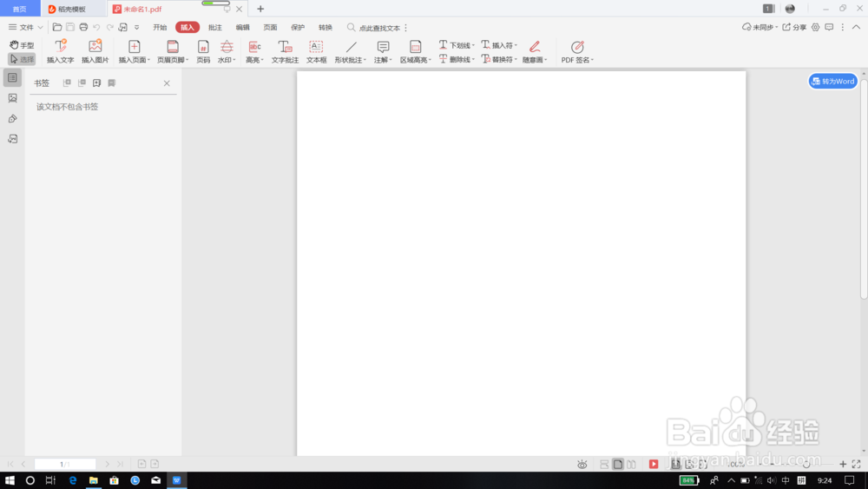Open the 形状批注 shape annotation dropdown

(x=351, y=51)
